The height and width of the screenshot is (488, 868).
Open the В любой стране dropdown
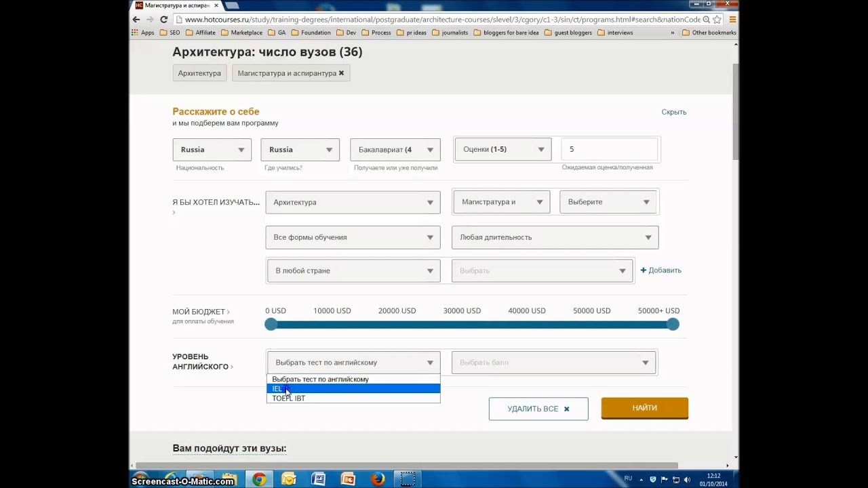pos(353,270)
